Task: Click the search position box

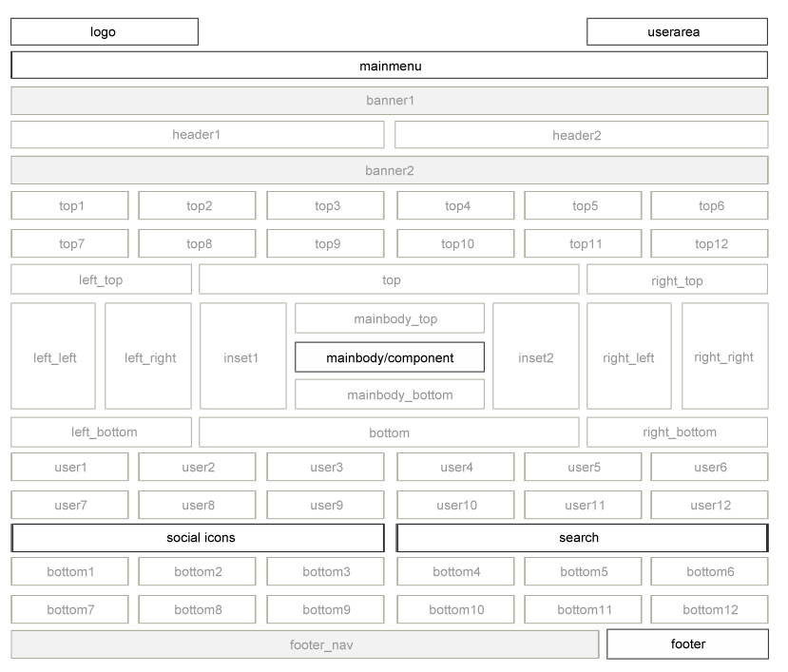Action: pyautogui.click(x=582, y=538)
